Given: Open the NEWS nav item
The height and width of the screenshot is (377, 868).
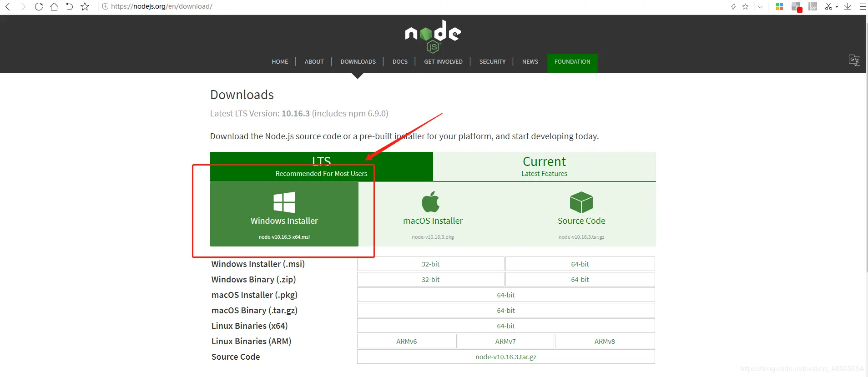Looking at the screenshot, I should click(x=530, y=62).
